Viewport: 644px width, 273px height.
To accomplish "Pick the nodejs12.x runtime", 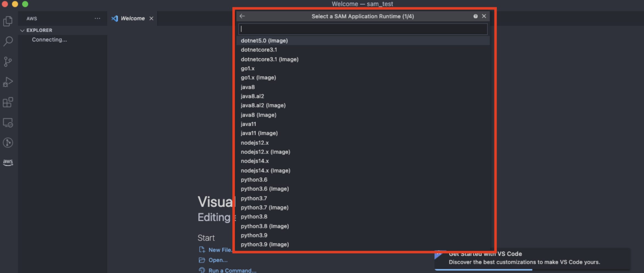I will tap(363, 143).
